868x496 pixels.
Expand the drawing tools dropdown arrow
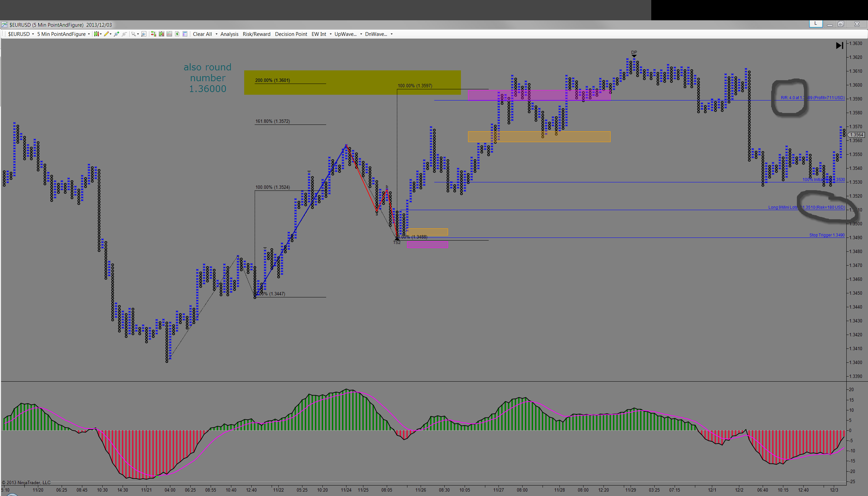pyautogui.click(x=111, y=34)
